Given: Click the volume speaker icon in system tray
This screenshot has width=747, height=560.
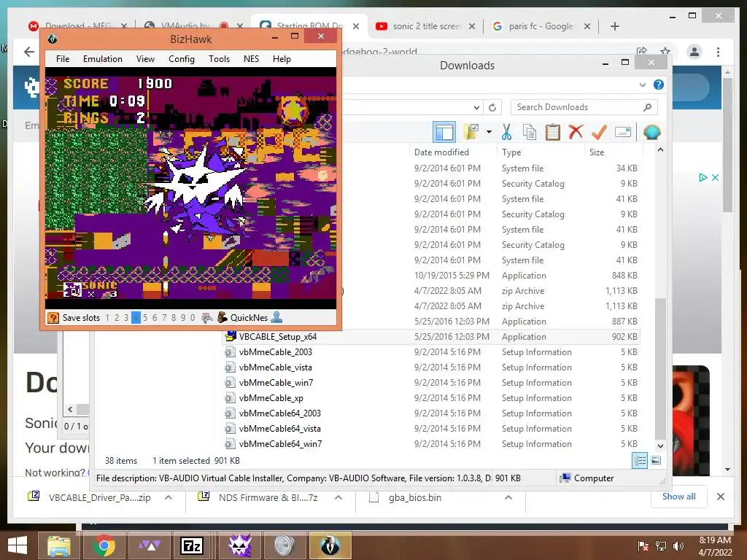Looking at the screenshot, I should pyautogui.click(x=678, y=546).
